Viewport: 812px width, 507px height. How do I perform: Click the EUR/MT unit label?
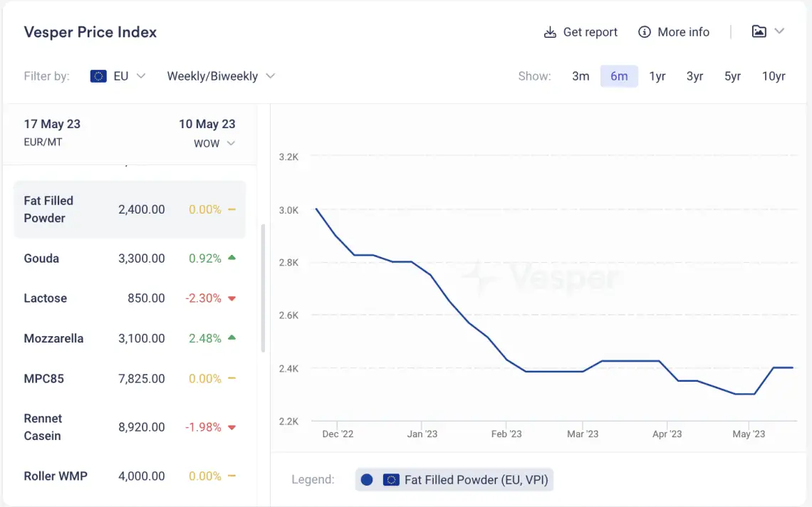pos(43,142)
